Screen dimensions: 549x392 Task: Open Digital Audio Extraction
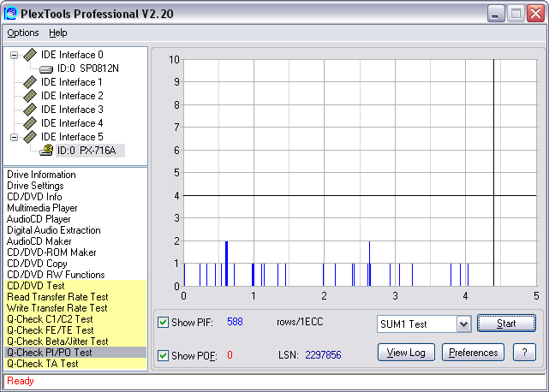(54, 230)
